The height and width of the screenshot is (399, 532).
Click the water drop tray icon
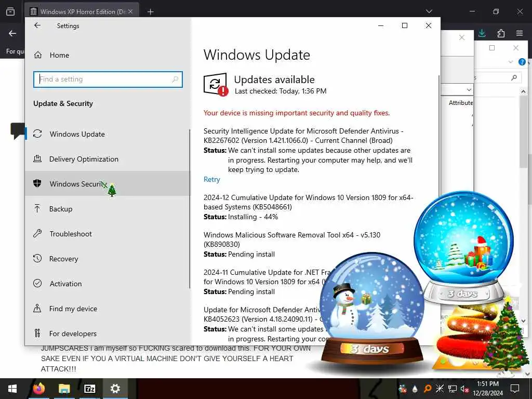pos(415,389)
